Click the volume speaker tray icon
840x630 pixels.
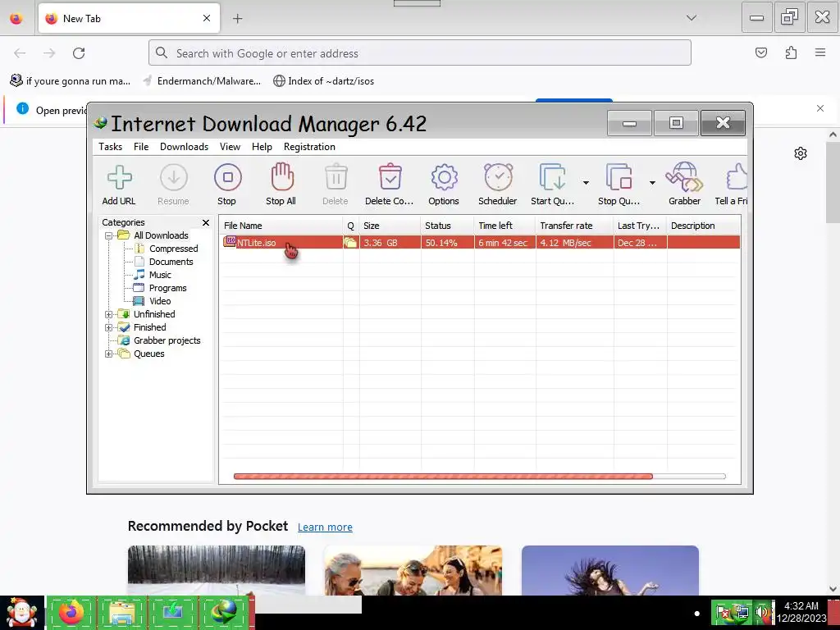click(x=762, y=612)
